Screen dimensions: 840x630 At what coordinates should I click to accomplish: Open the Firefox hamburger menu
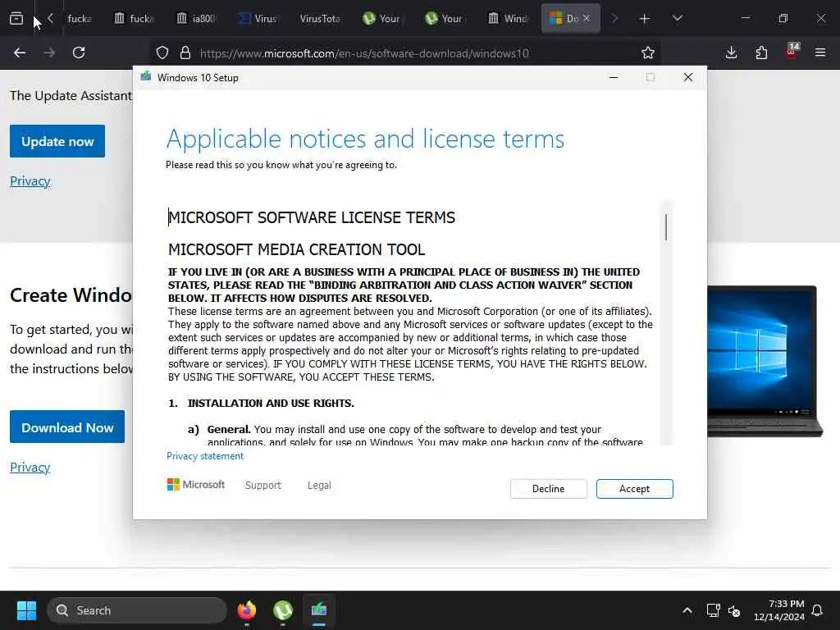(x=820, y=52)
